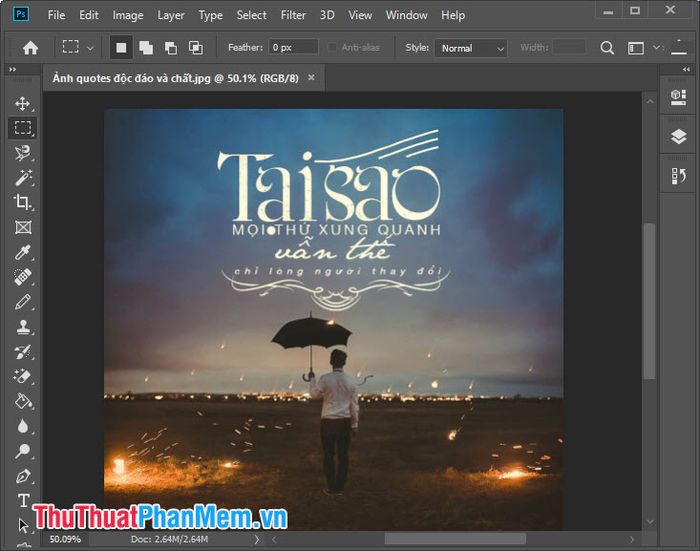This screenshot has width=700, height=551.
Task: Open the Image menu
Action: pyautogui.click(x=128, y=15)
